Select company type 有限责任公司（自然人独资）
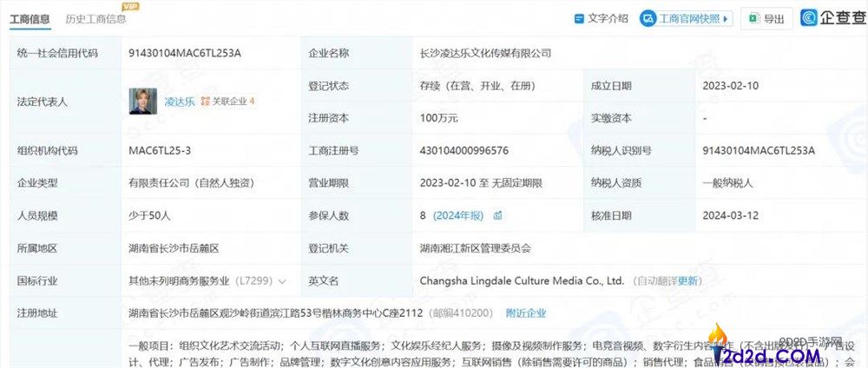The height and width of the screenshot is (368, 868). pyautogui.click(x=192, y=183)
